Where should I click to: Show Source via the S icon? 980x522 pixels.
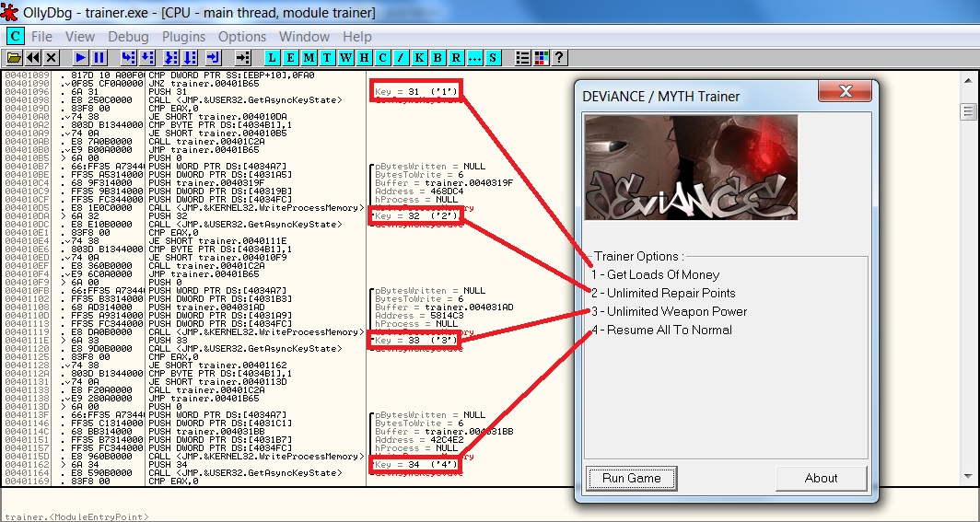point(493,57)
